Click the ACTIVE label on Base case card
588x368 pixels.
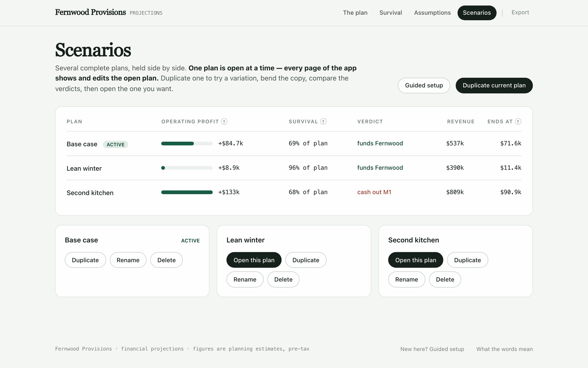(190, 241)
